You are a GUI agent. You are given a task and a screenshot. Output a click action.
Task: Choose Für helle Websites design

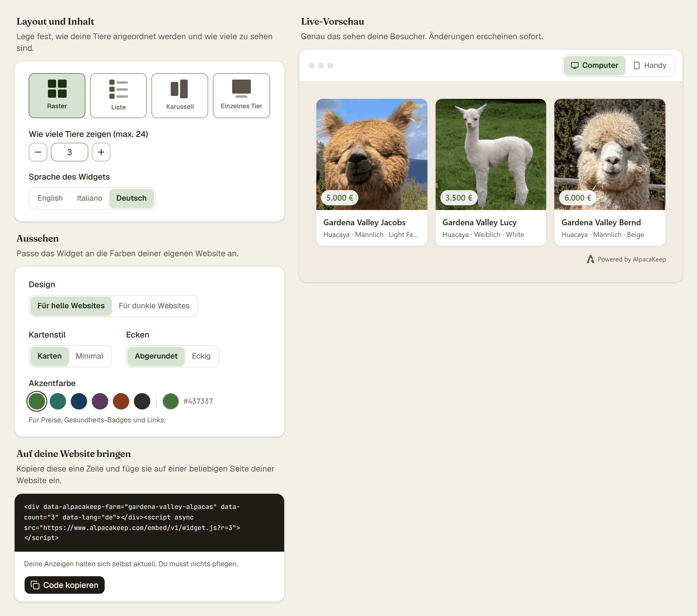tap(71, 306)
